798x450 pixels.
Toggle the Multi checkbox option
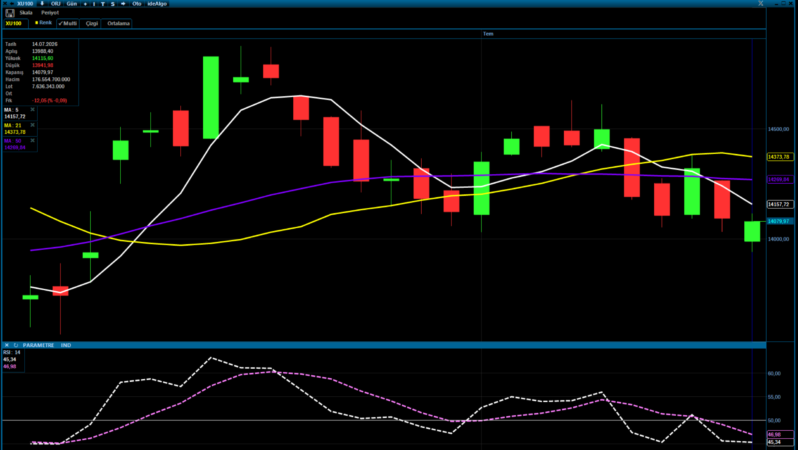point(68,23)
